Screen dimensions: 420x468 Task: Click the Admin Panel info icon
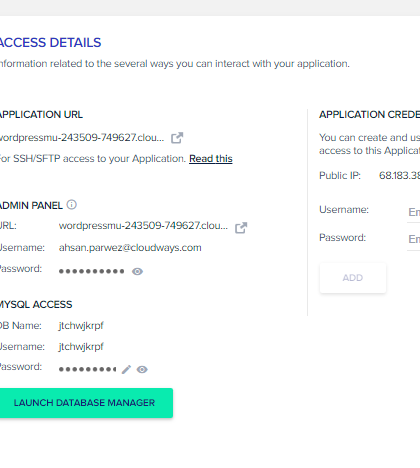[x=72, y=205]
